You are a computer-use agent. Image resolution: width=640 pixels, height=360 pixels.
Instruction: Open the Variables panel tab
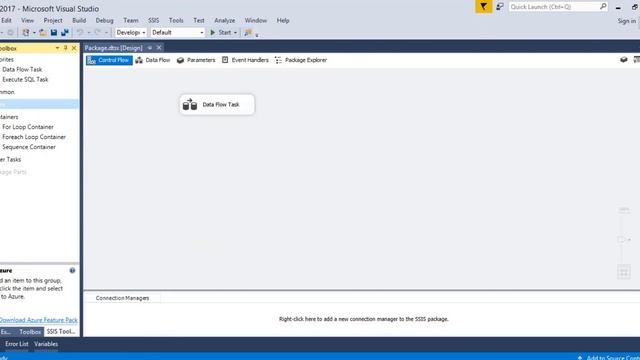tap(46, 344)
